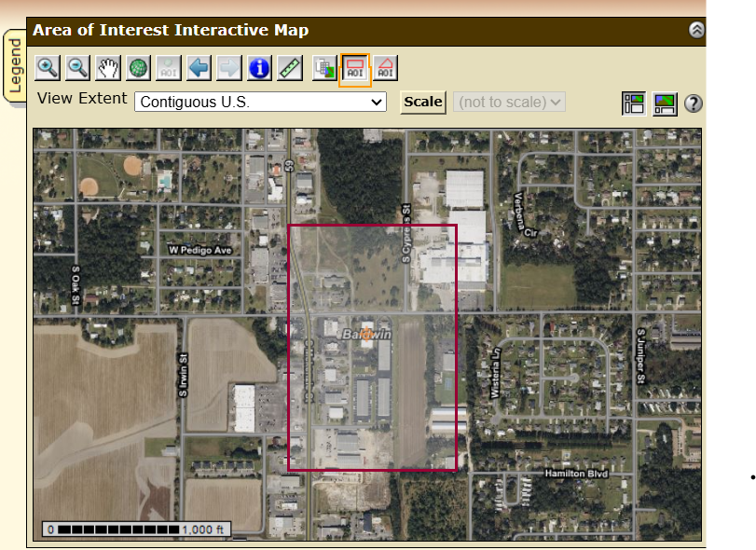Image resolution: width=756 pixels, height=550 pixels.
Task: Click the printable map image icon
Action: pos(664,103)
